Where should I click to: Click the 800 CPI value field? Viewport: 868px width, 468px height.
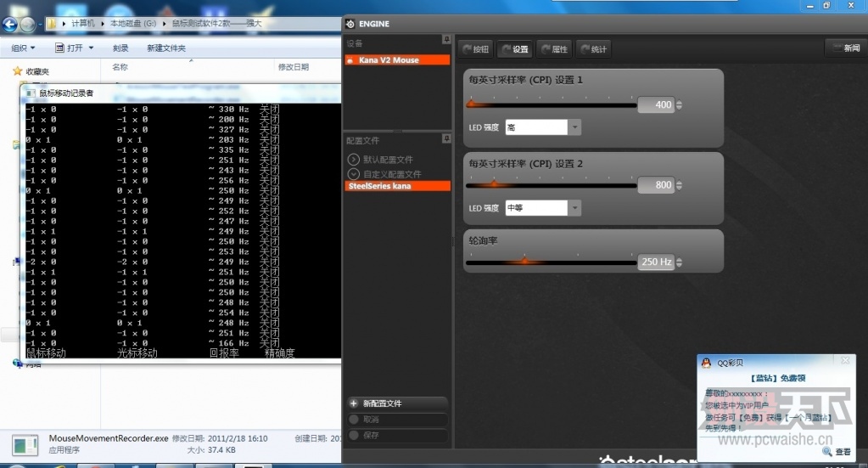click(655, 185)
